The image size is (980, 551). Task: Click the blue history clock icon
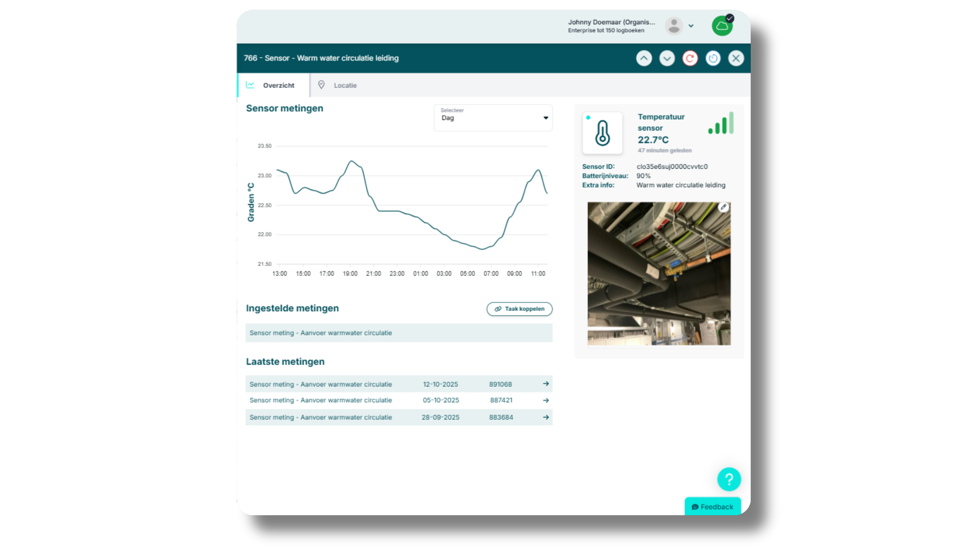tap(713, 58)
